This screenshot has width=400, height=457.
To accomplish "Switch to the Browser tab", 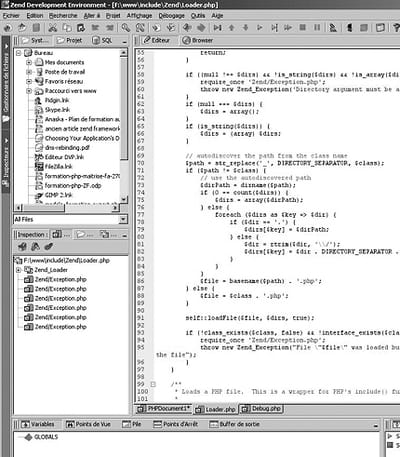I will (198, 40).
